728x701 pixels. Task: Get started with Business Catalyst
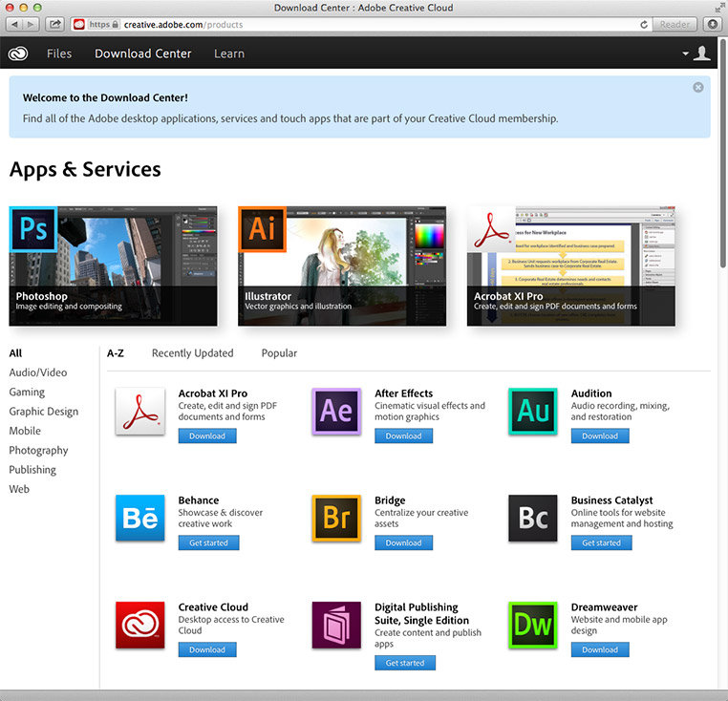602,542
